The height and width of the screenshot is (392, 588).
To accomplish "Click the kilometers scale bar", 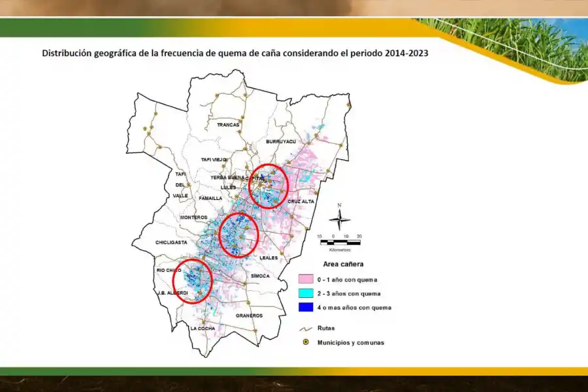I will click(339, 240).
